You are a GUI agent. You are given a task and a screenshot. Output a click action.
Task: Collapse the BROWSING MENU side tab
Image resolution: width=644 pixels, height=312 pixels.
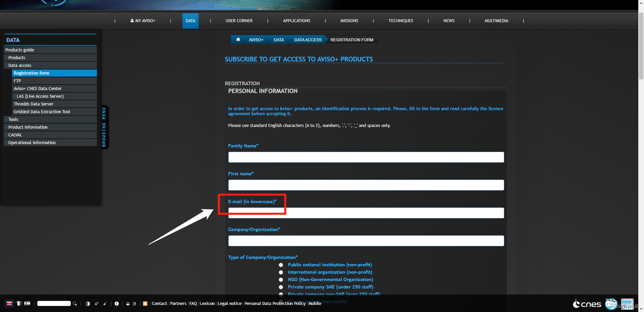pos(104,127)
